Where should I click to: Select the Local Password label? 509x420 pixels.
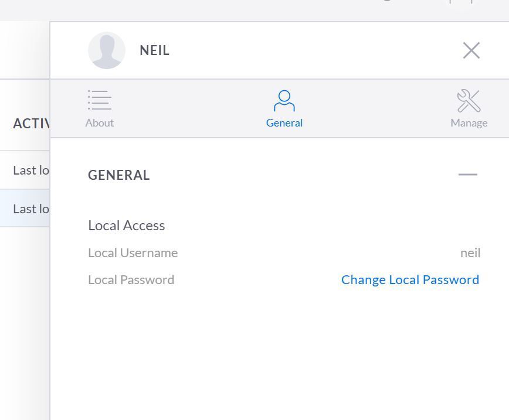[131, 280]
